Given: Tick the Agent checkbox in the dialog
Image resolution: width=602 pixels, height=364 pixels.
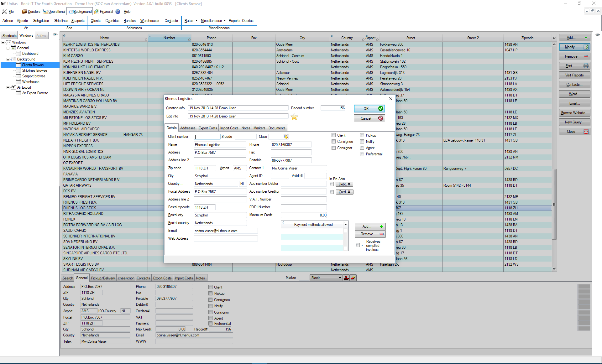Looking at the screenshot, I should point(362,148).
